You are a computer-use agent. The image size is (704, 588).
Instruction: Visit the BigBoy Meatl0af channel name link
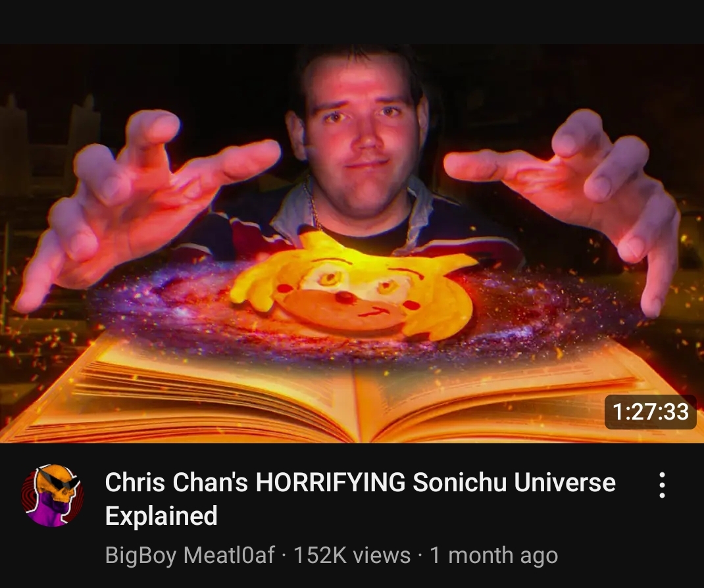pos(189,555)
